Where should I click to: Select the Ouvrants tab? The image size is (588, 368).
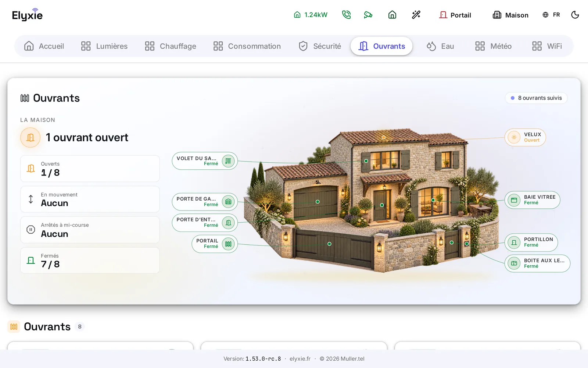(x=381, y=46)
